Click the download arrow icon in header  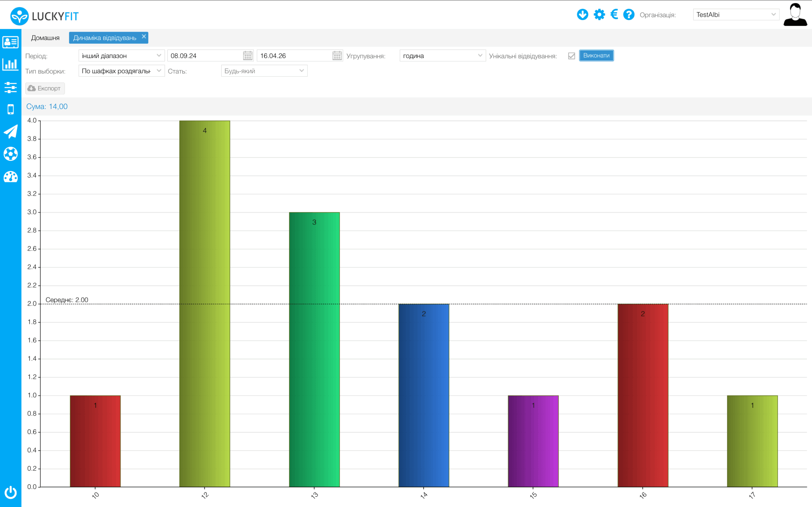tap(582, 15)
